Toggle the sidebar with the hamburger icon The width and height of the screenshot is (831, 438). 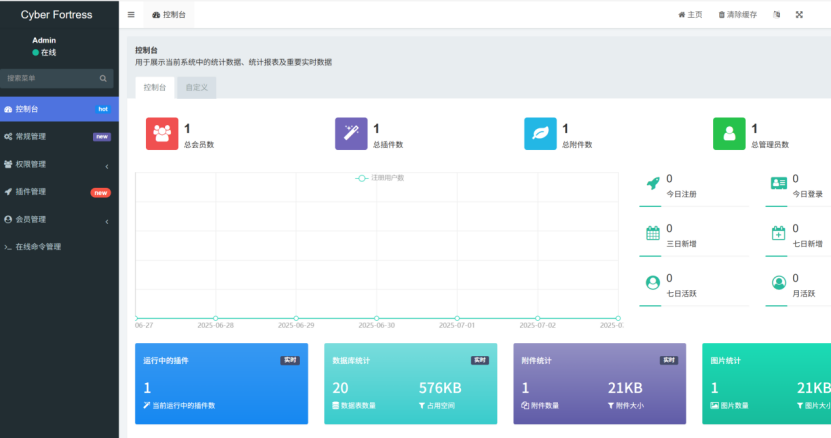pos(131,15)
